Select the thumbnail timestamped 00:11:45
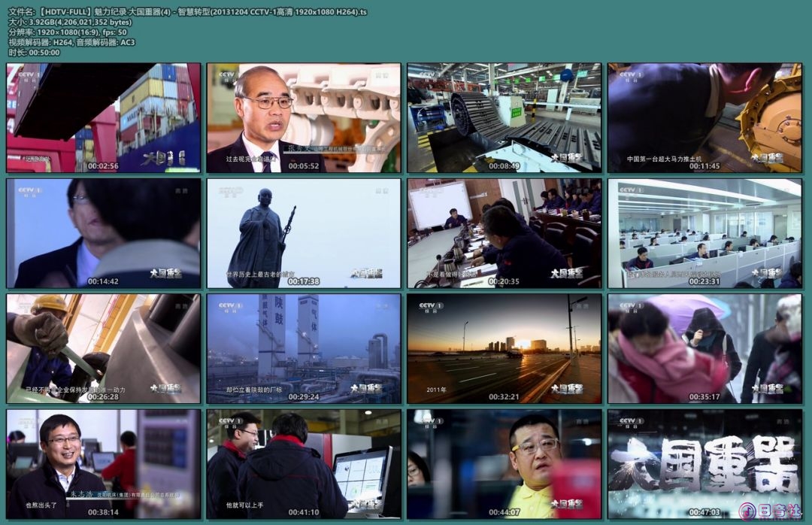 pos(704,117)
